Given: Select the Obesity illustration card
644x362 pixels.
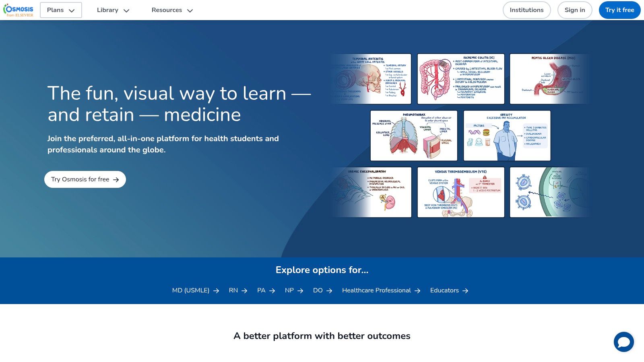Looking at the screenshot, I should tap(507, 136).
